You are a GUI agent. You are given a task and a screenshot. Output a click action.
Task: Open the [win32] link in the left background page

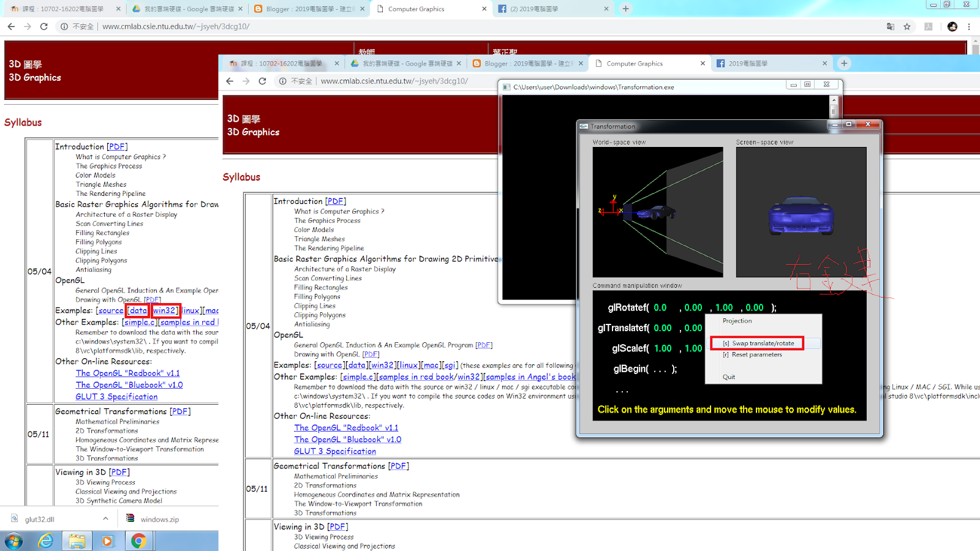(165, 310)
